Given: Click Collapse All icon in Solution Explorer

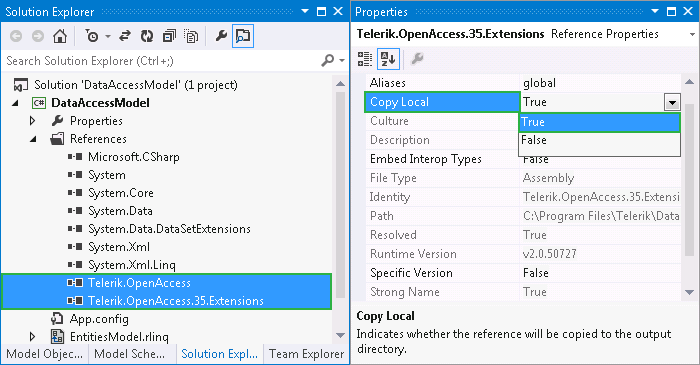Looking at the screenshot, I should 169,36.
